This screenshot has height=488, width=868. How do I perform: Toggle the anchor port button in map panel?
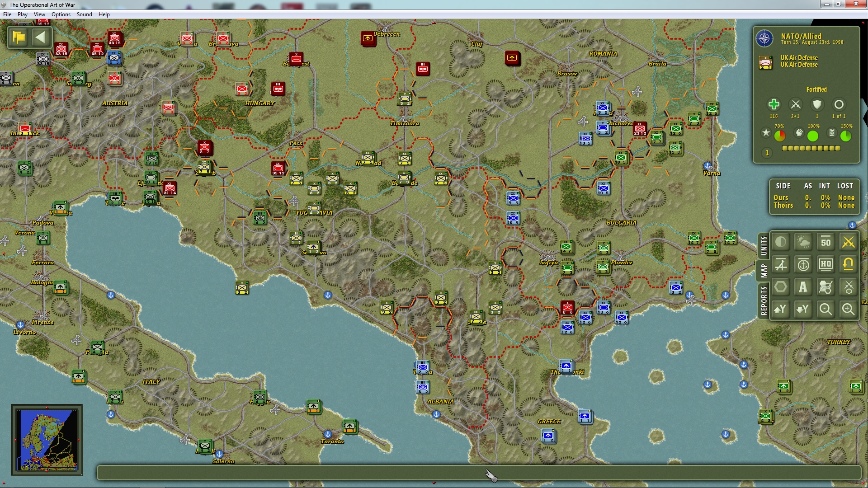(x=803, y=265)
